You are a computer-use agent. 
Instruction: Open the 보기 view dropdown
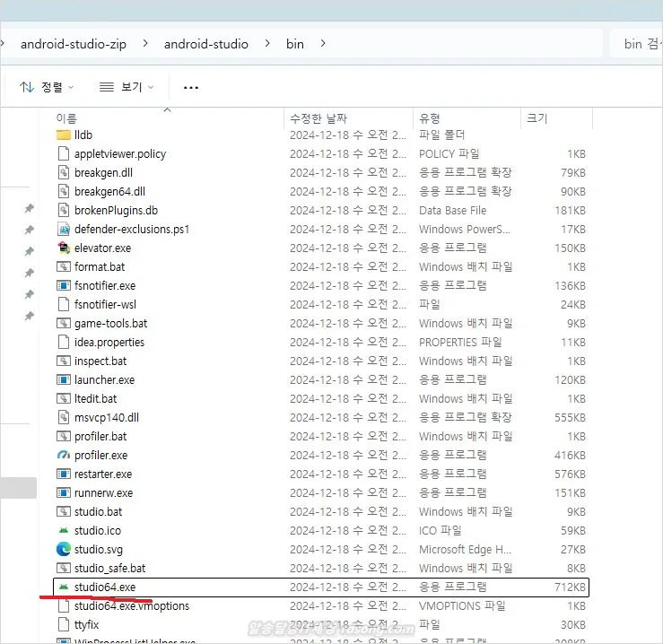pos(126,87)
